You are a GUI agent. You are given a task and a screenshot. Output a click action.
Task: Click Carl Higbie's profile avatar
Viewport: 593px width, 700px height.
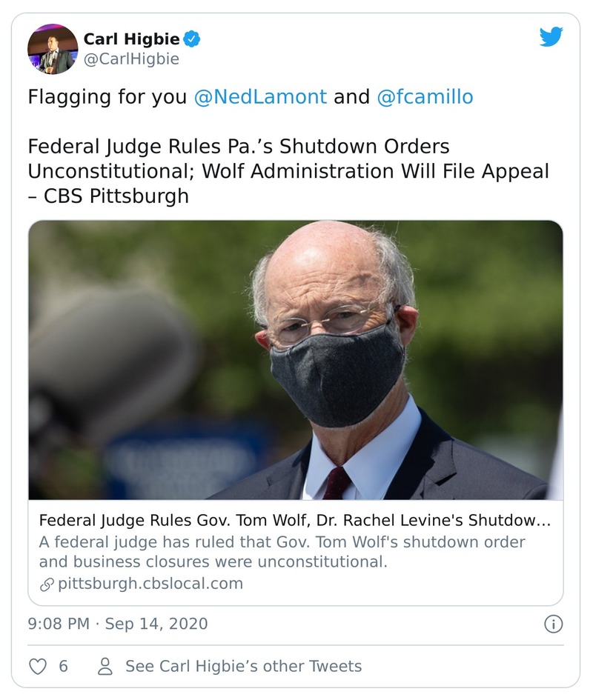coord(53,49)
